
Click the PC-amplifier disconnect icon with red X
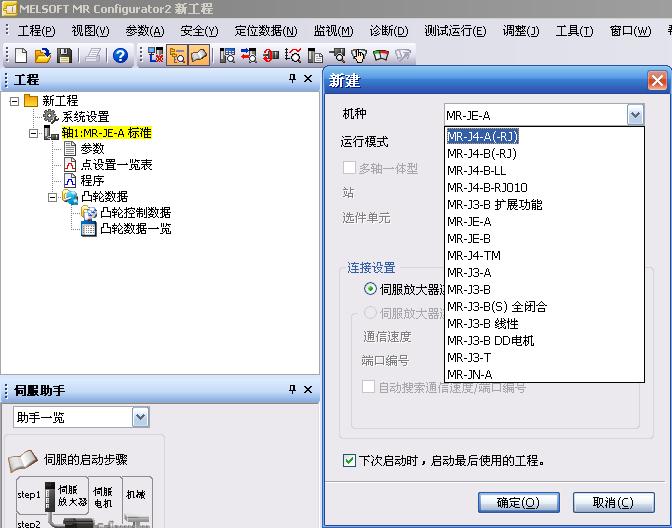tap(155, 55)
